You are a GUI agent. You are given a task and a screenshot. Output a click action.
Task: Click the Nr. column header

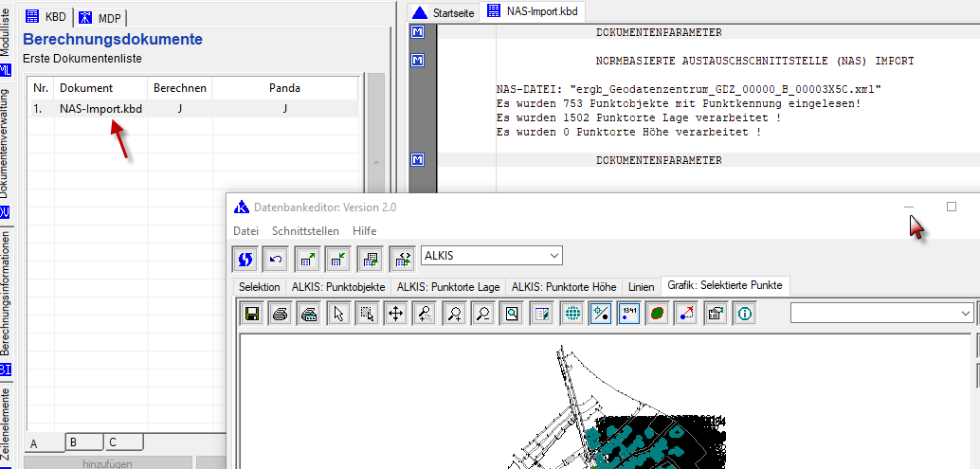41,88
